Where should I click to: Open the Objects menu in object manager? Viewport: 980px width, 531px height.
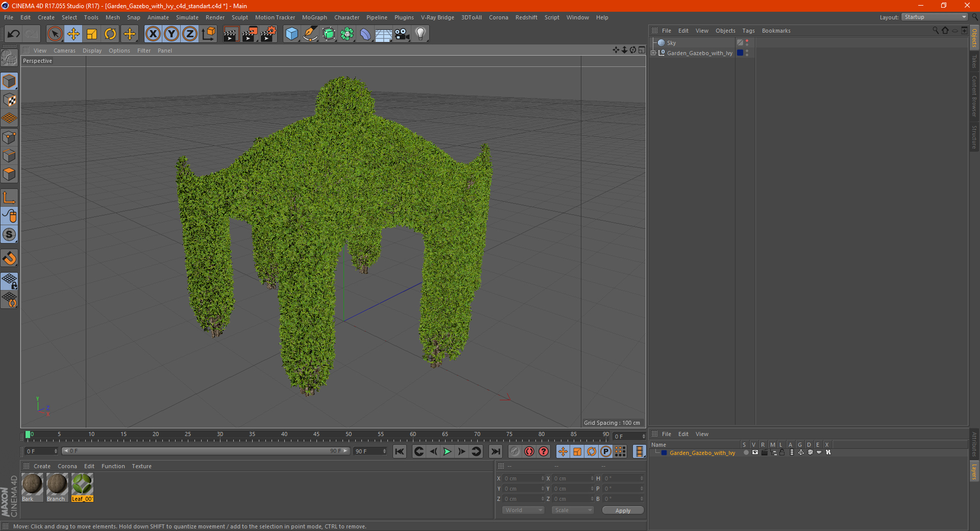click(x=725, y=31)
